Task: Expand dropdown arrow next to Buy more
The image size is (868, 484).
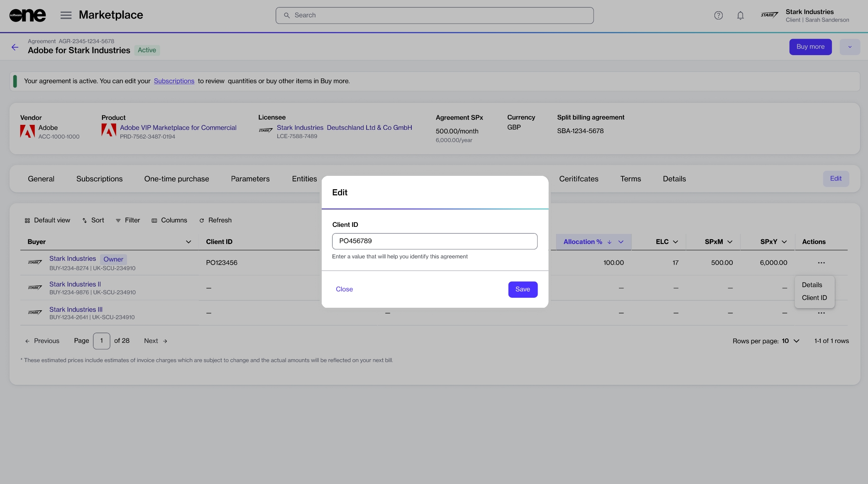Action: click(x=850, y=47)
